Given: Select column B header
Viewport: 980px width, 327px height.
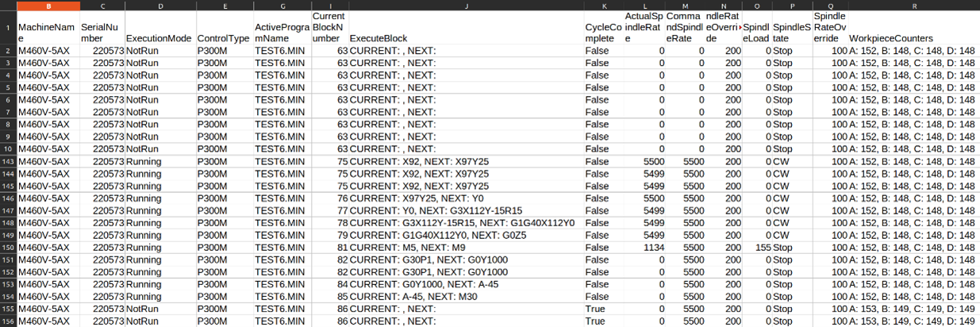Looking at the screenshot, I should (49, 5).
